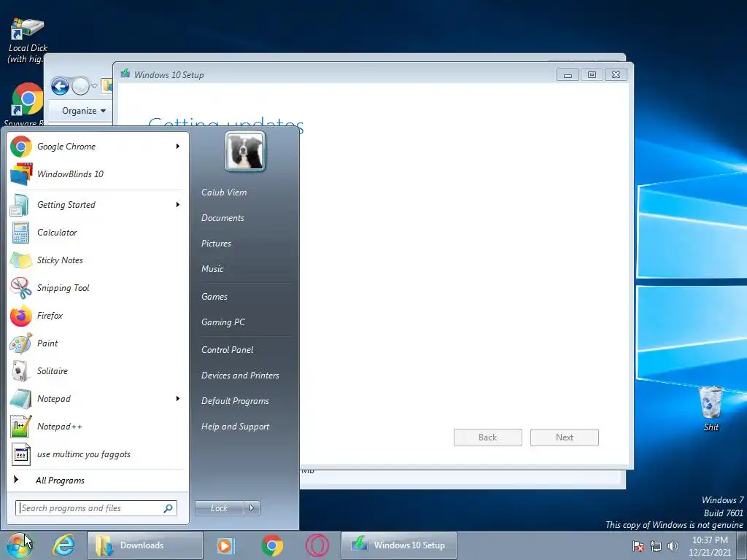Screen dimensions: 747x560
Task: Open Internet Explorer from the taskbar
Action: pos(64,545)
